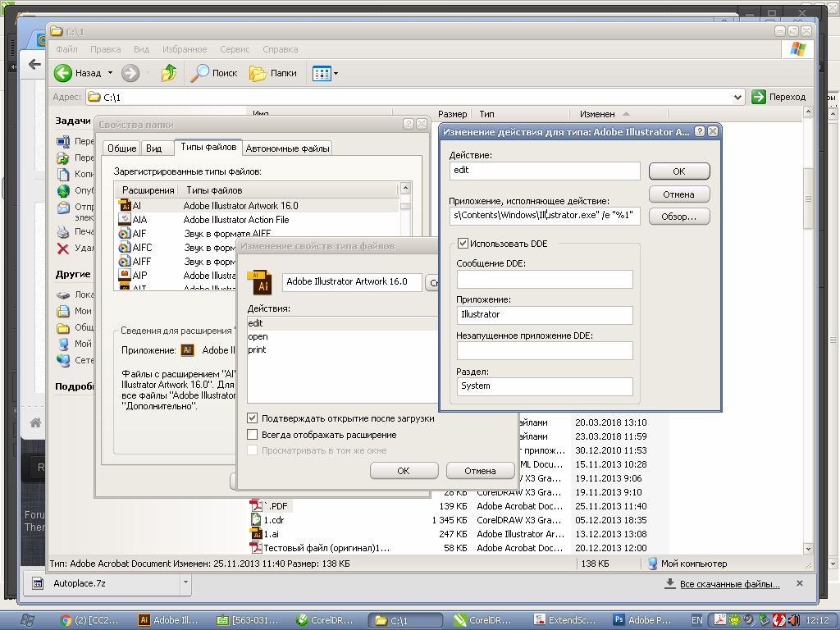The image size is (840, 630).
Task: Toggle Подтверждать открытие после загрузки checkbox
Action: click(253, 418)
